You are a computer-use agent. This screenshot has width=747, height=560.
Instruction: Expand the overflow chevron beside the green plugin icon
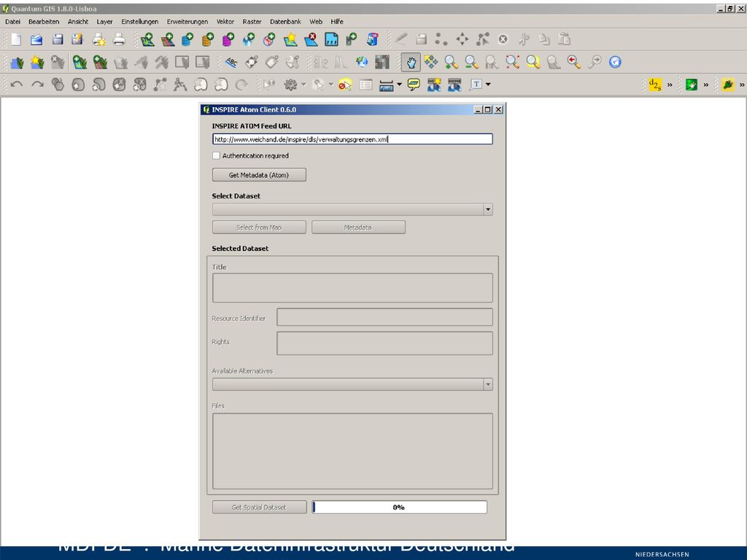(x=706, y=85)
